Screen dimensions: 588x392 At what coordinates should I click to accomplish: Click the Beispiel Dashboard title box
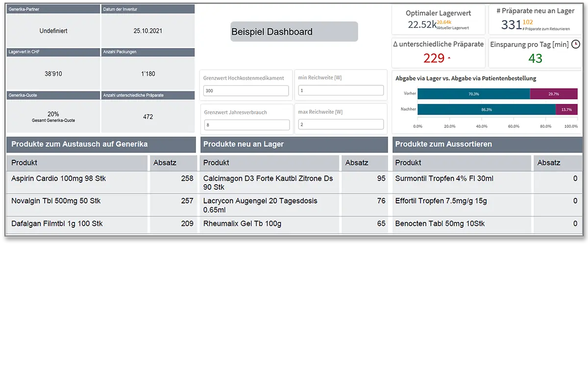click(x=294, y=31)
